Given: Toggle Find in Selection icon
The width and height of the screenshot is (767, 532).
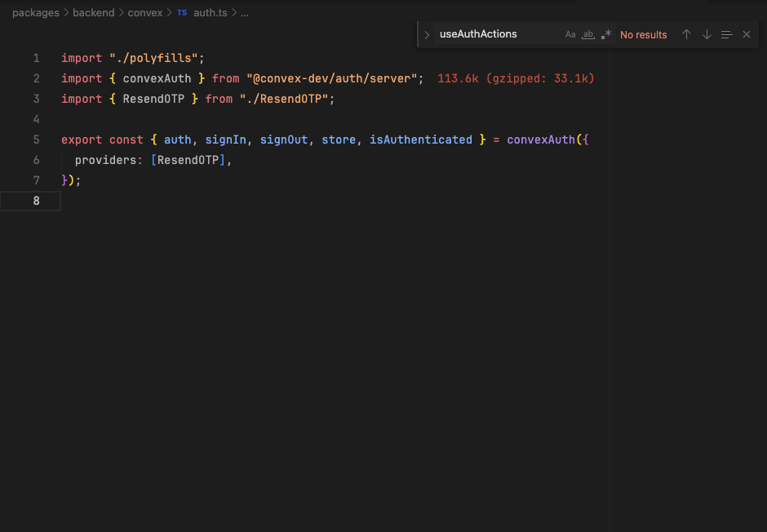Looking at the screenshot, I should pos(726,35).
